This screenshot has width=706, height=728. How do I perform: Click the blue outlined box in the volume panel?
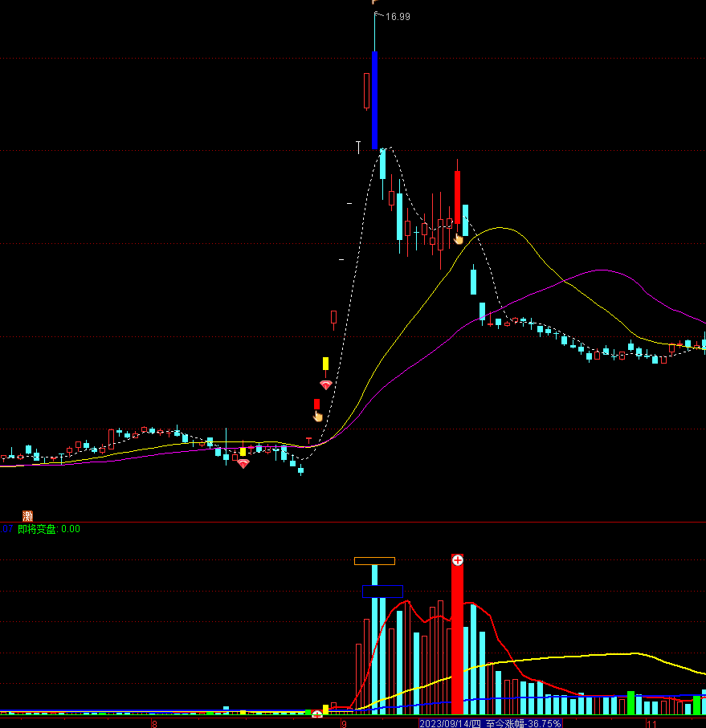pyautogui.click(x=382, y=591)
